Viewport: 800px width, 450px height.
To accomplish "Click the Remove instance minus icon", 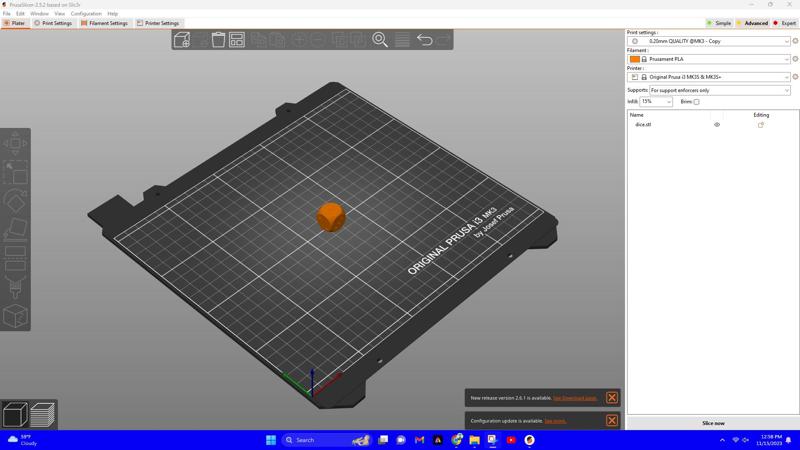I will [x=318, y=40].
